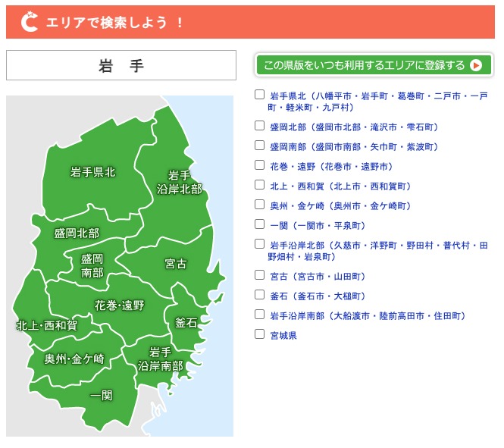Enable the 花巻・遠野 checkbox

point(259,164)
